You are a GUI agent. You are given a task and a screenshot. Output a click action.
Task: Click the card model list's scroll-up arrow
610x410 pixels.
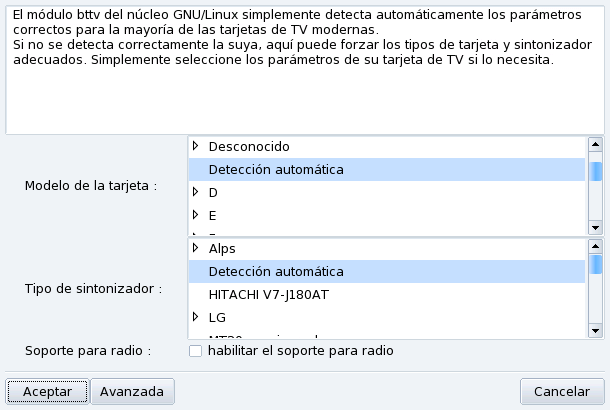pos(596,145)
